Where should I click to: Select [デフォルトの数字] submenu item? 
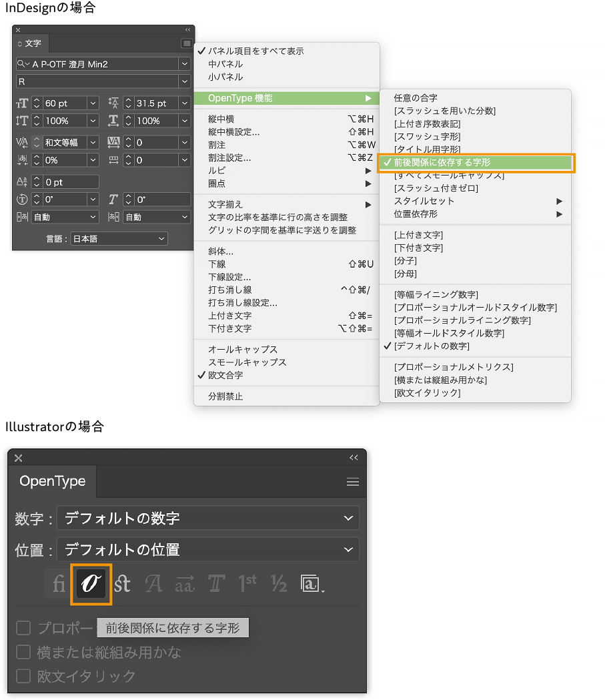476,346
